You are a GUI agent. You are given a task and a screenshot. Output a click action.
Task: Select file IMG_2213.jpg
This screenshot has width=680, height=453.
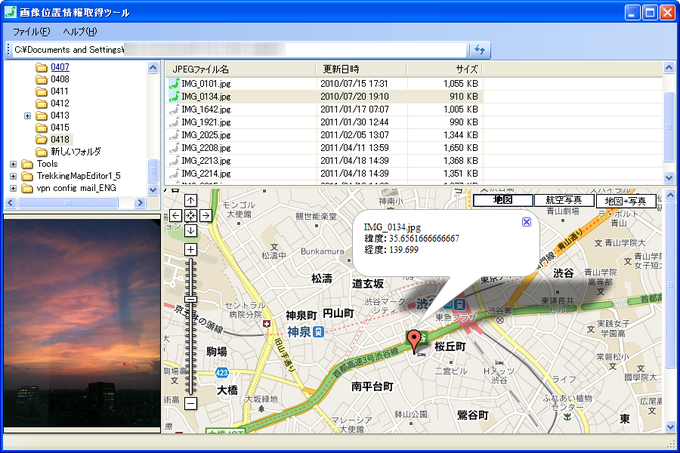pyautogui.click(x=206, y=161)
